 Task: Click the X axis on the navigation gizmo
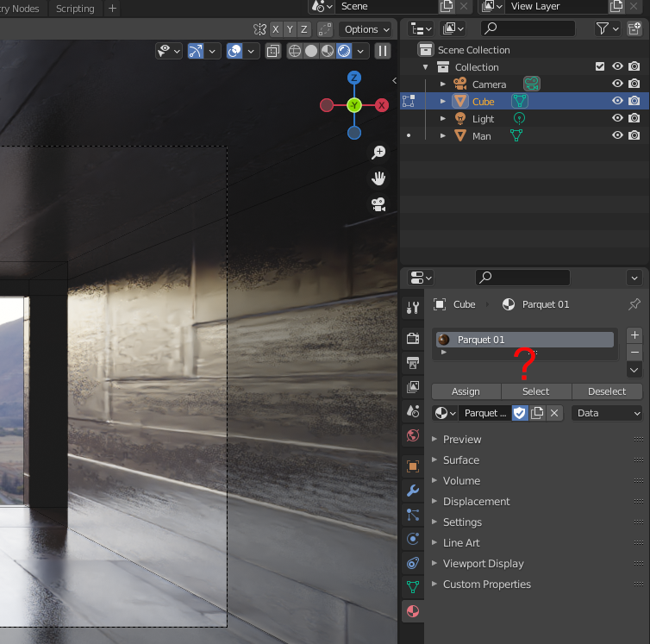382,105
